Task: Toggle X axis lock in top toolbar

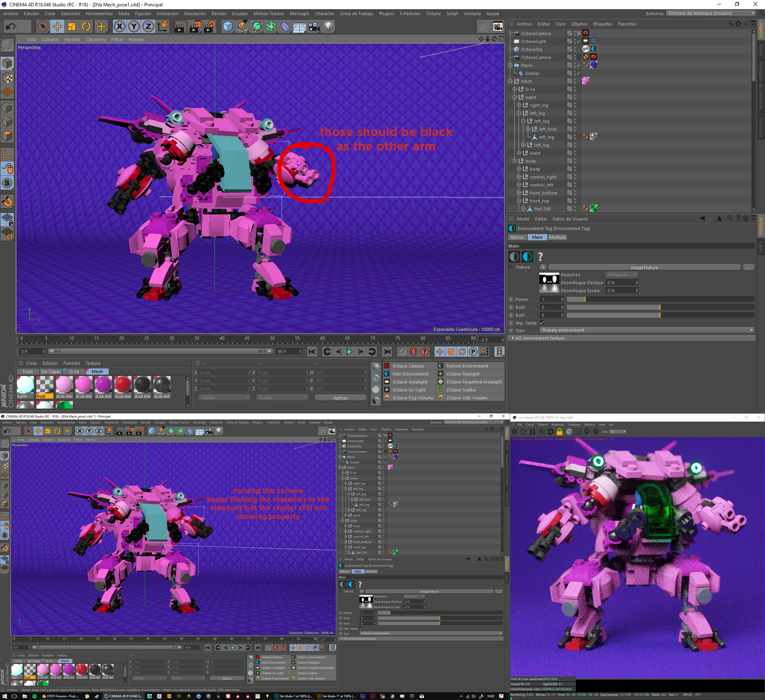Action: coord(119,27)
